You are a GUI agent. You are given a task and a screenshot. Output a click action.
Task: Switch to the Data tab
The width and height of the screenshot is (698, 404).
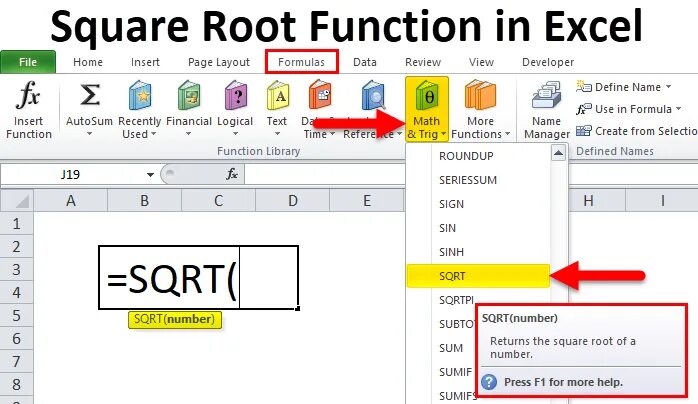(365, 62)
